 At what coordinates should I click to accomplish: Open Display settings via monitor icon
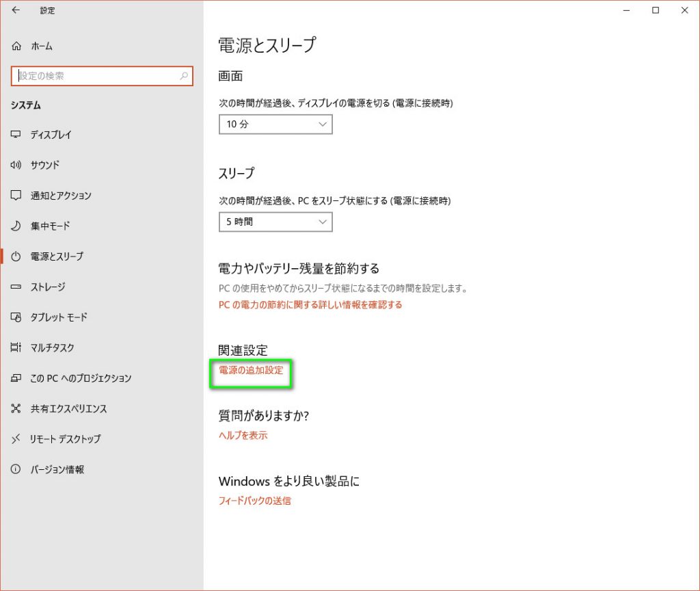[16, 135]
